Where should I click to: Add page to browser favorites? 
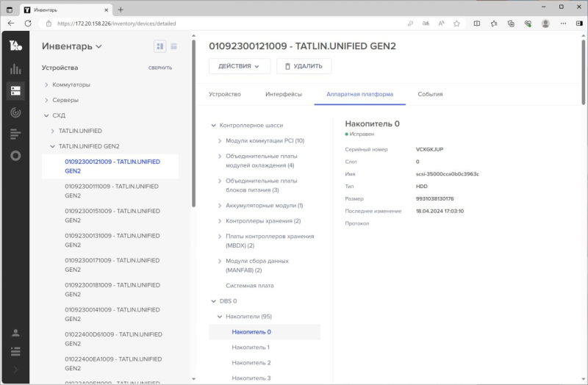456,24
